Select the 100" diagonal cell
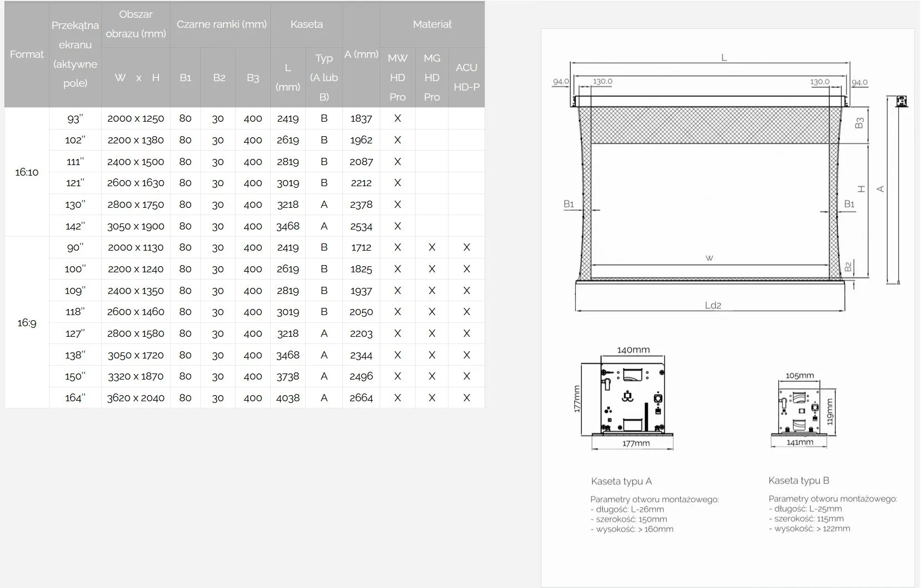Viewport: 921px width, 588px height. click(75, 269)
